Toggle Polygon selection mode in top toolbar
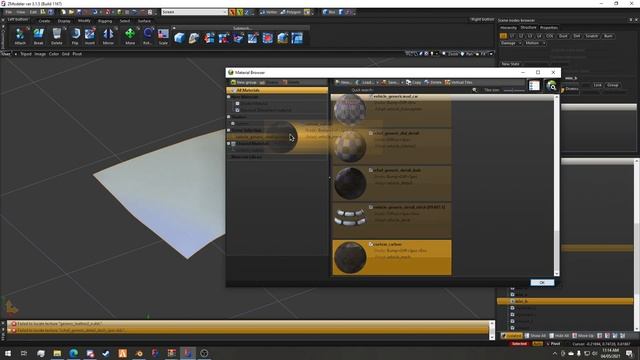640x360 pixels. click(x=291, y=12)
